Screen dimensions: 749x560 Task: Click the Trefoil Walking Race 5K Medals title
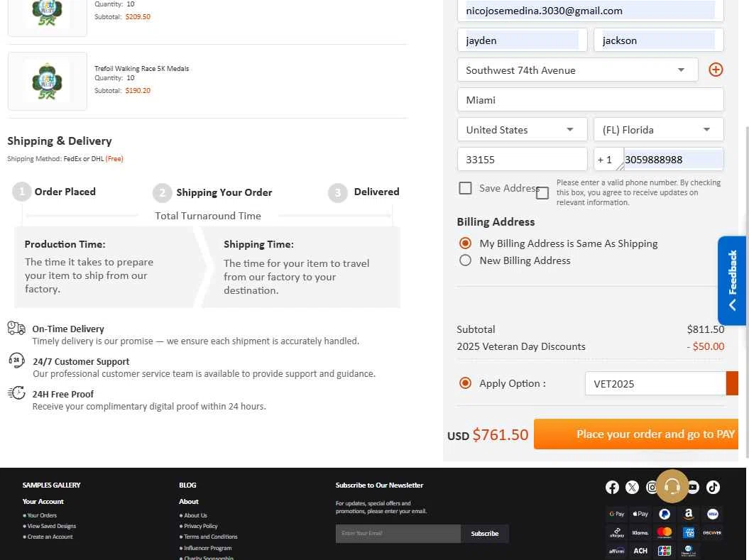pos(141,68)
